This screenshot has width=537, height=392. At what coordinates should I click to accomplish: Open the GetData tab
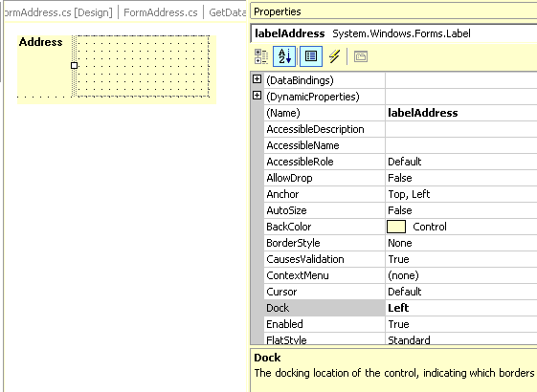coord(228,12)
